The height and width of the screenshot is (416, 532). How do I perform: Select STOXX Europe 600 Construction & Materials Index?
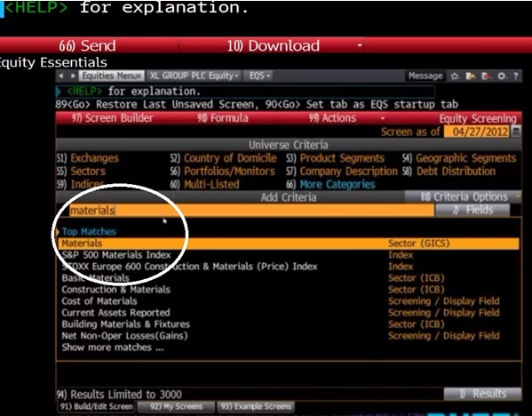(289, 267)
